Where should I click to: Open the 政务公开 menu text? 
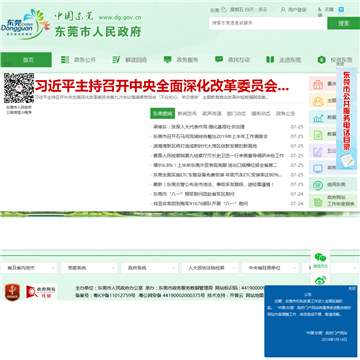85,60
